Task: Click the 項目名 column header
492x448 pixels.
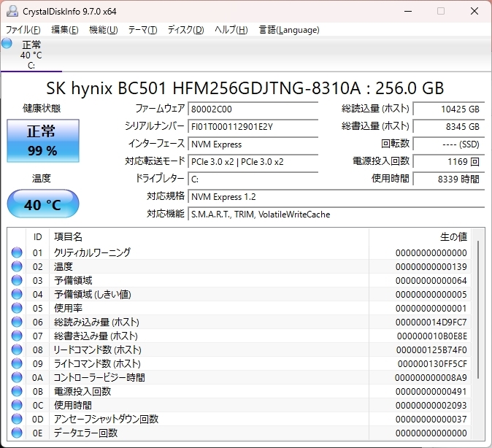Action: pos(209,237)
